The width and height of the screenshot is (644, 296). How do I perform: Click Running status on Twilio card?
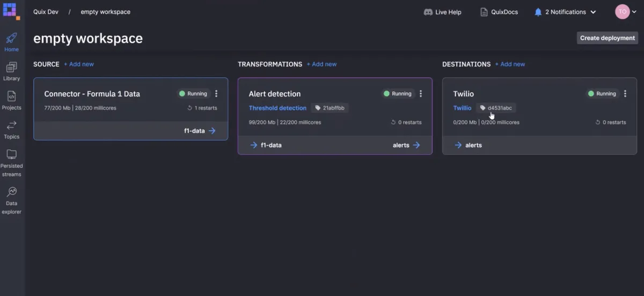pos(602,94)
